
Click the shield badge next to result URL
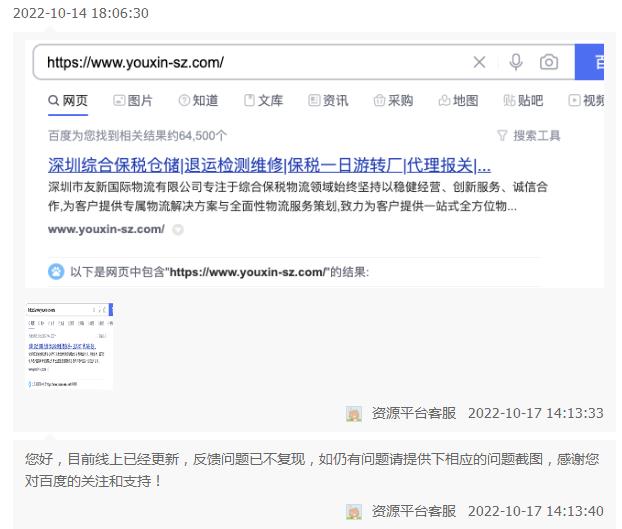click(178, 229)
